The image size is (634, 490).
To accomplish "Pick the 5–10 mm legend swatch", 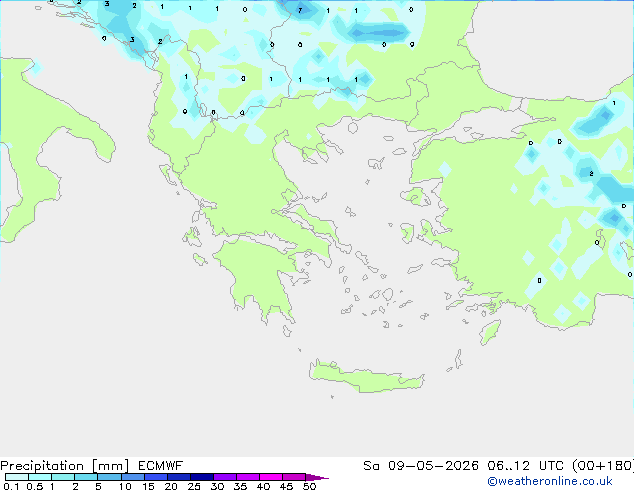I will 109,477.
